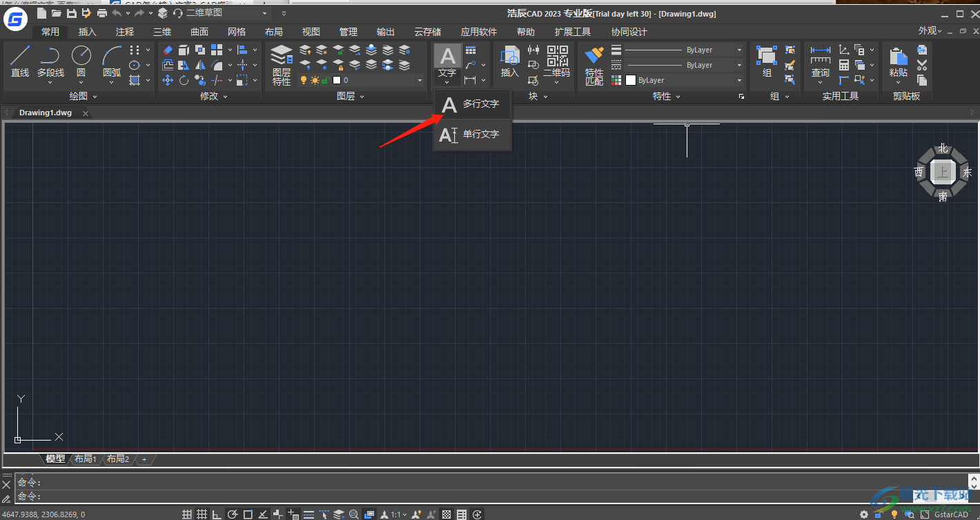
Task: Expand the Properties (特性) panel title
Action: click(667, 96)
